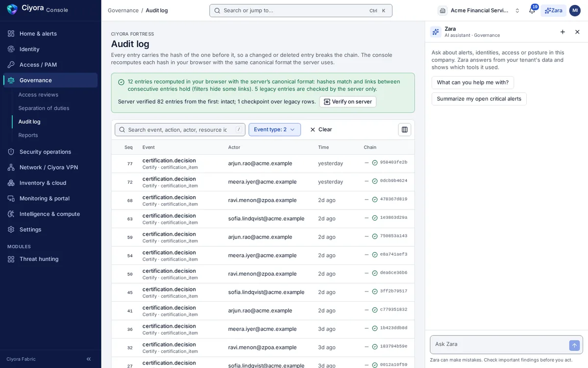588x368 pixels.
Task: Click the chain check icon for hash 1b423ddb8d
Action: tap(375, 328)
